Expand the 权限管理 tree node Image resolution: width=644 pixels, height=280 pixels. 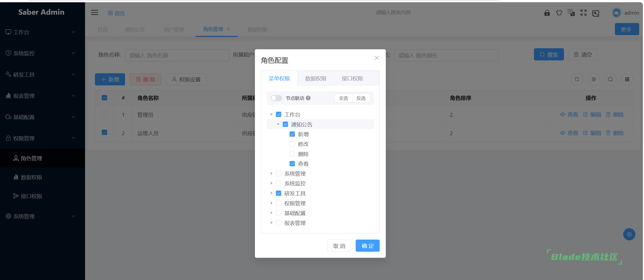(271, 203)
